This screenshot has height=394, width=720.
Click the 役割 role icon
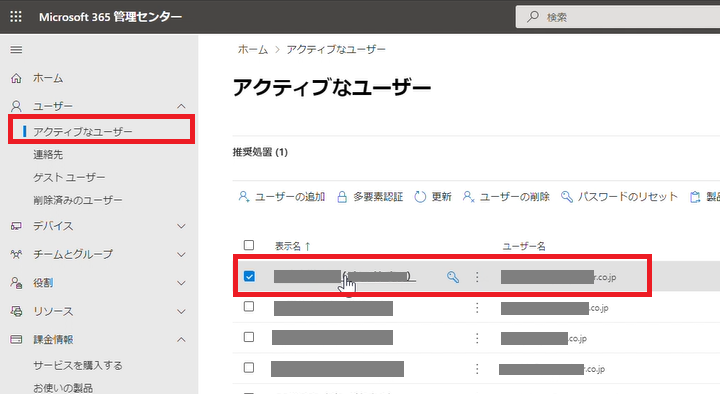16,283
